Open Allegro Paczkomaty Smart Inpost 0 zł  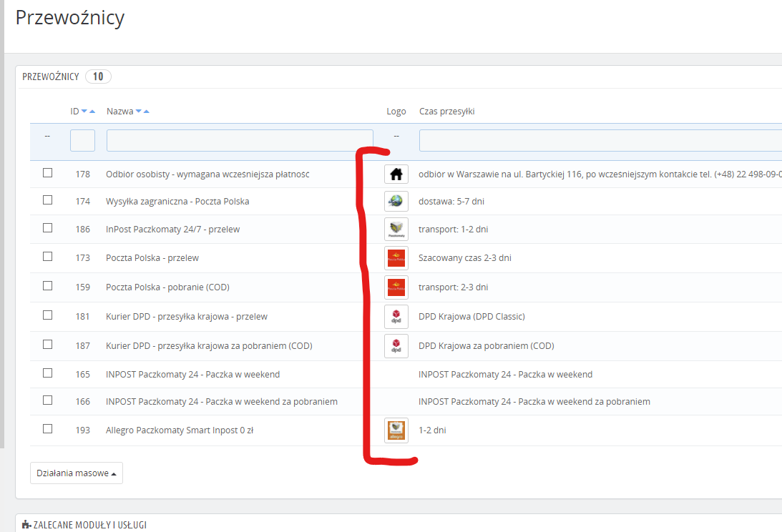point(180,430)
